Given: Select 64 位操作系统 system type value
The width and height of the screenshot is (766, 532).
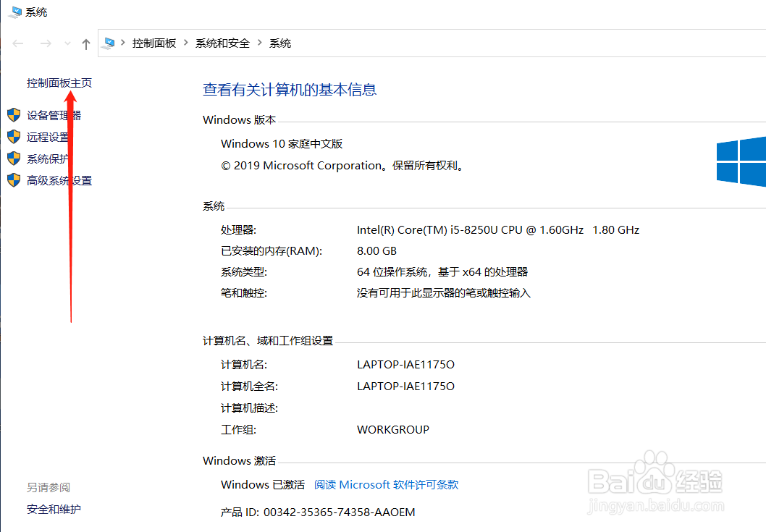Looking at the screenshot, I should point(442,272).
